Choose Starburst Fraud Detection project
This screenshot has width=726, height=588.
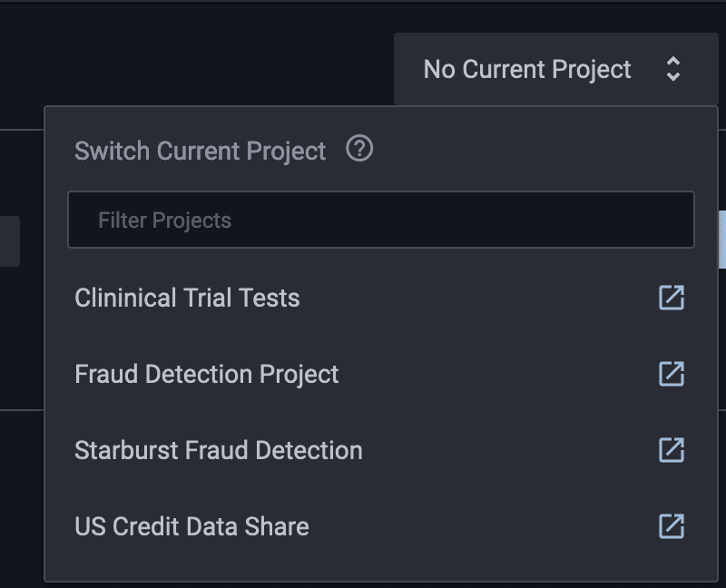tap(219, 450)
